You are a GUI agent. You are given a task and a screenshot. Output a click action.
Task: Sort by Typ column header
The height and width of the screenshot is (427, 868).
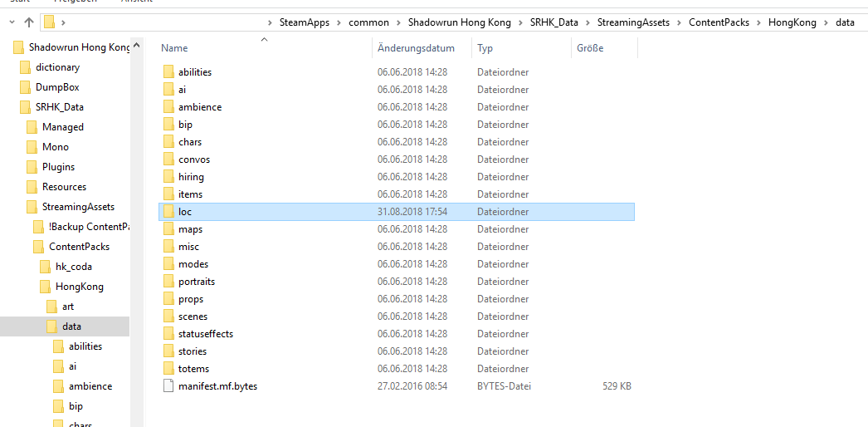[x=485, y=48]
